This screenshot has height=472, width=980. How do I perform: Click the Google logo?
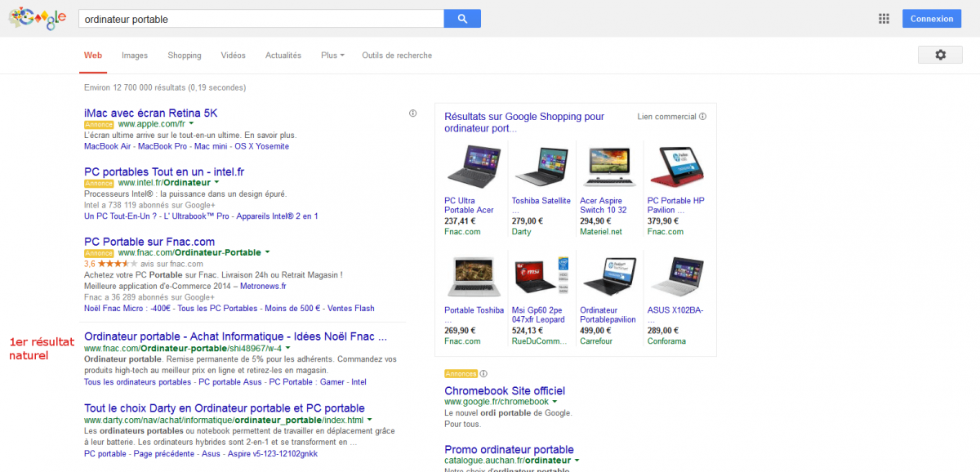(x=38, y=19)
